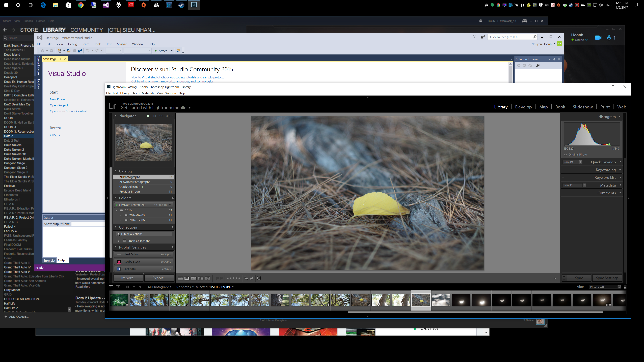Open People view face icon in Lightroom
The image size is (644, 362).
tap(208, 278)
